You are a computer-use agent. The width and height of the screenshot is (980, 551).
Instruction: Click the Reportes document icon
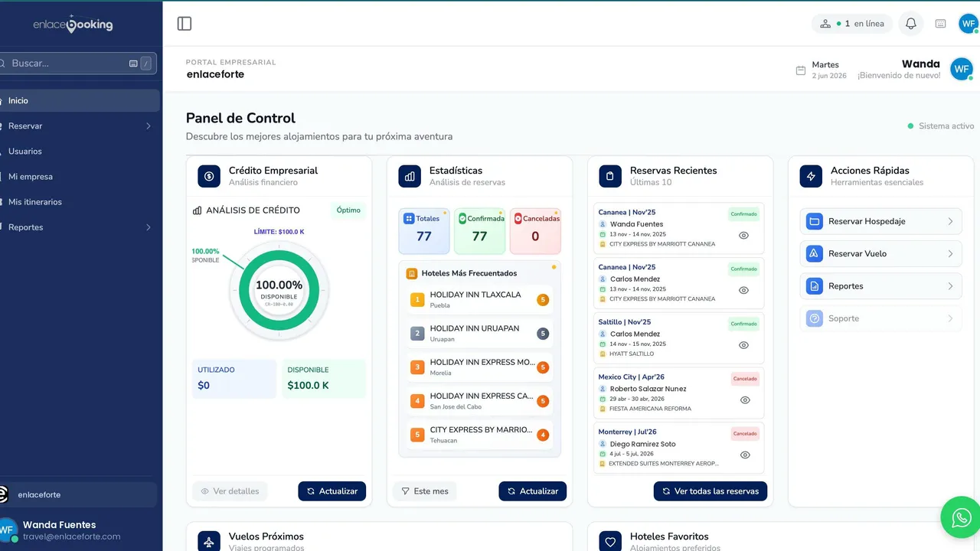tap(815, 286)
